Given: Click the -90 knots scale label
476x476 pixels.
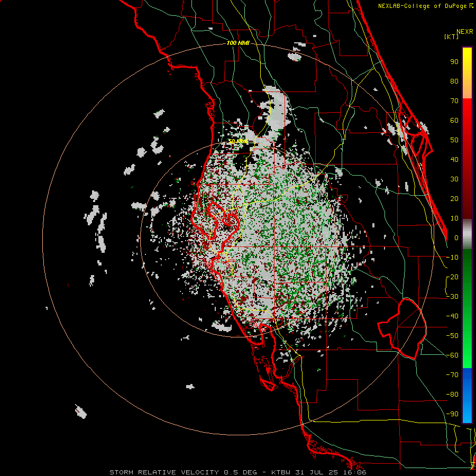Looking at the screenshot, I should 452,414.
